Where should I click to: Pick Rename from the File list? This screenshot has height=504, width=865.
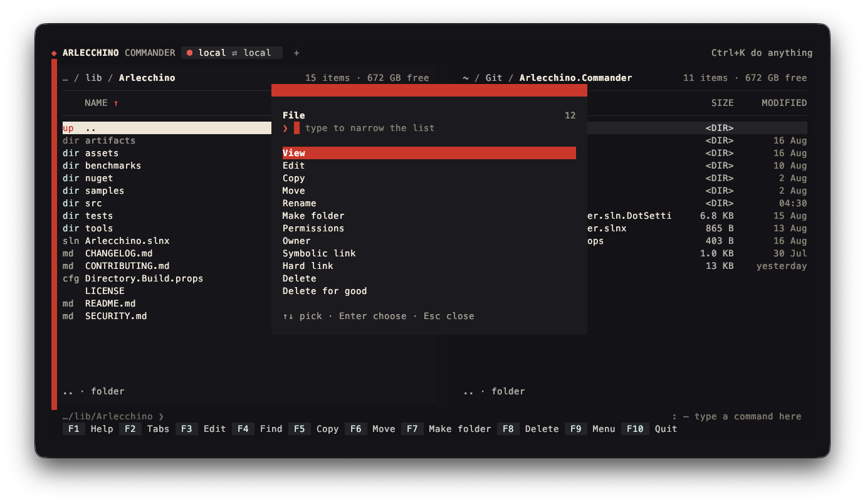(x=429, y=203)
